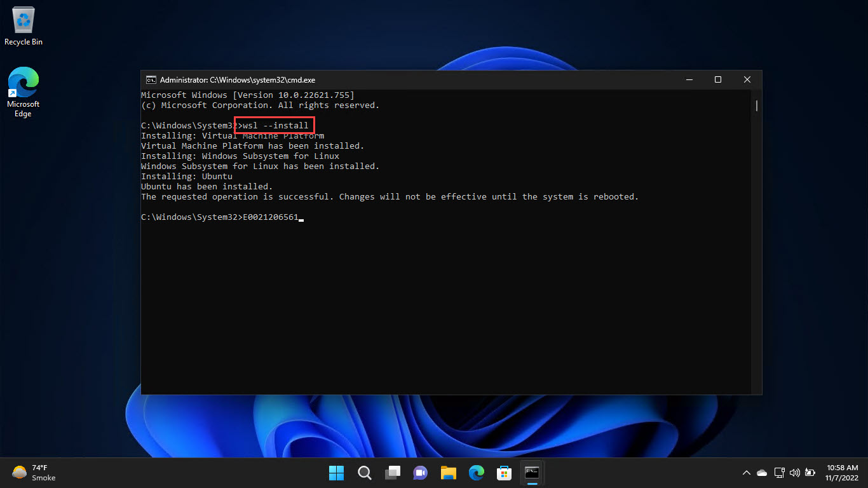The height and width of the screenshot is (488, 868).
Task: Open Windows Search on the taskbar
Action: tap(364, 473)
